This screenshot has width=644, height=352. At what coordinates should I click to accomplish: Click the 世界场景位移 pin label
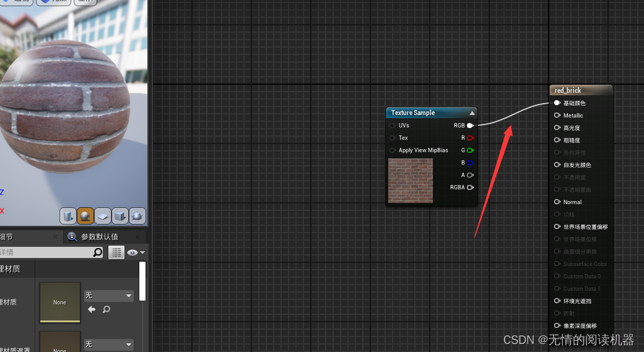point(580,239)
